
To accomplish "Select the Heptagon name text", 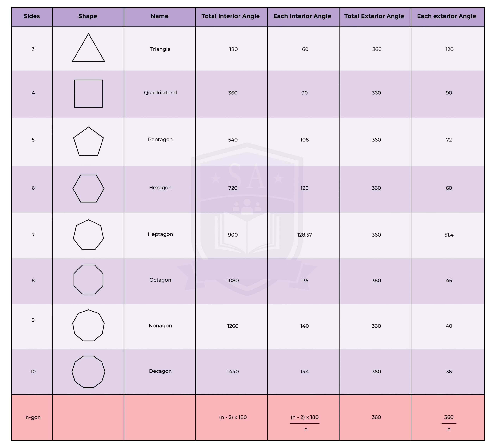I will [x=160, y=234].
